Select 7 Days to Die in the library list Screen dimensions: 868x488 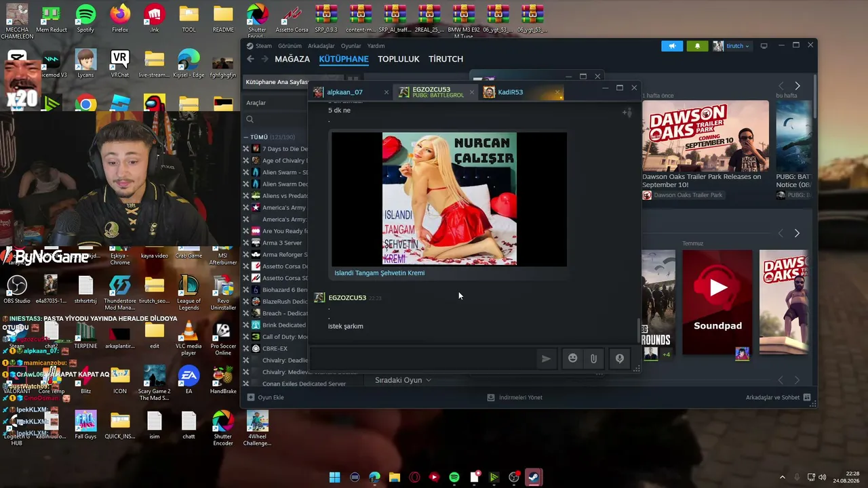[x=280, y=148]
